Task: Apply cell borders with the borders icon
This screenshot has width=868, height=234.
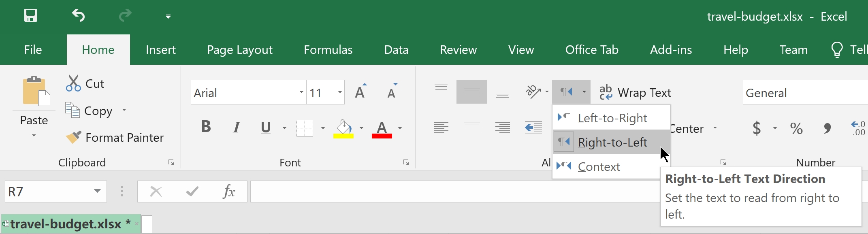Action: [305, 128]
